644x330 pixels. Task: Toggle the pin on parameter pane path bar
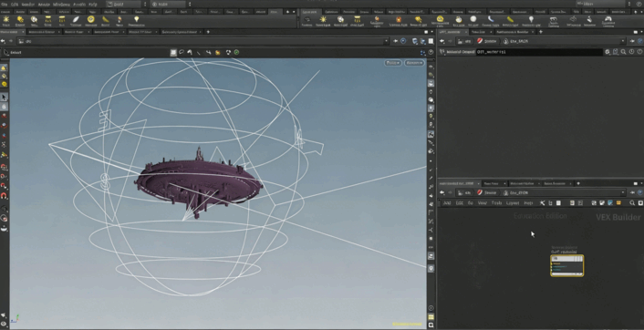coord(632,41)
